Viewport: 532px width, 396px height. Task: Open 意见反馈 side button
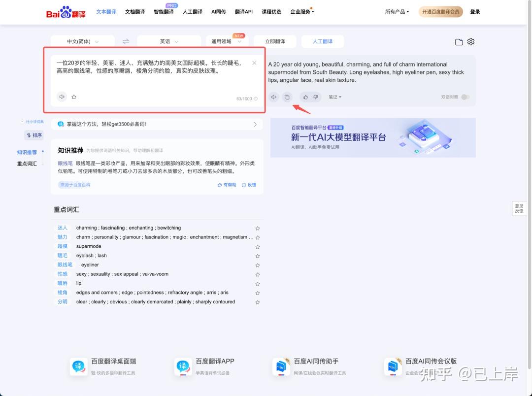(519, 208)
